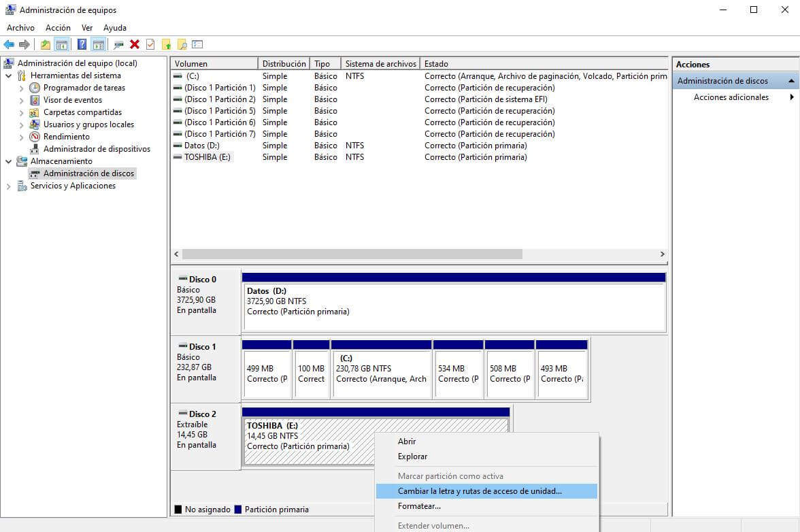Toggle the Show/Hide console tree toolbar icon

(x=62, y=45)
